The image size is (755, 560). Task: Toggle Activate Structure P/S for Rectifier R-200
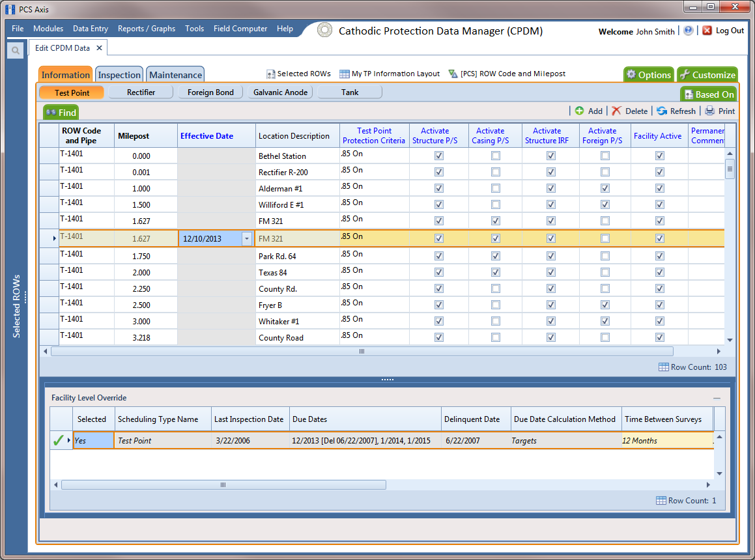[x=438, y=172]
